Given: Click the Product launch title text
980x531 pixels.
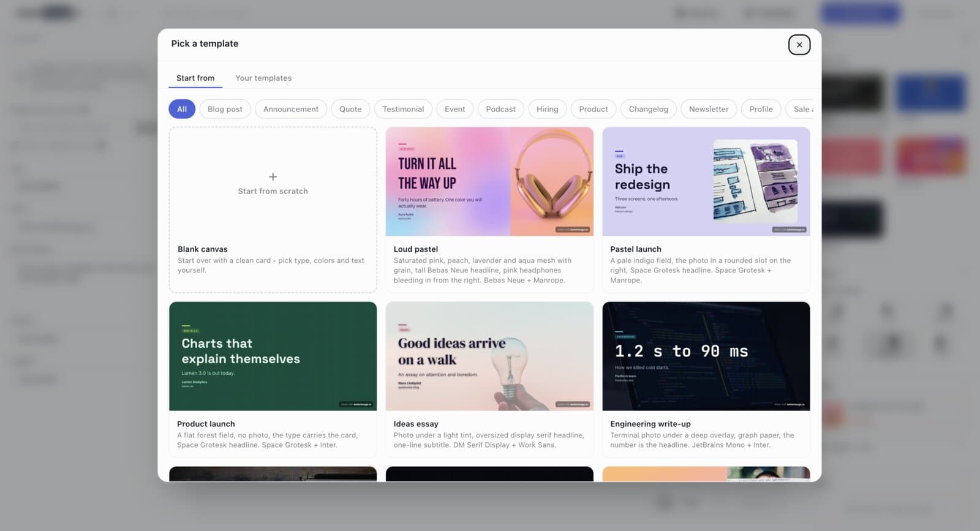Looking at the screenshot, I should pos(206,424).
